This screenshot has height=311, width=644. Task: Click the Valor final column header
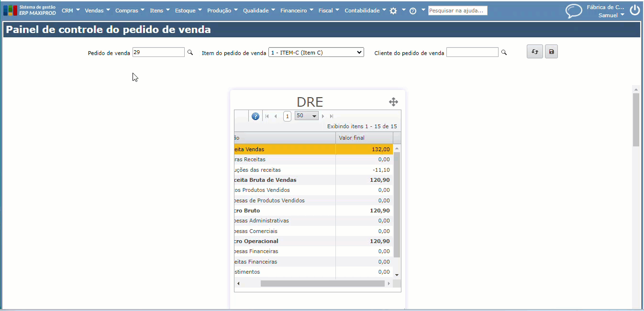pos(364,138)
